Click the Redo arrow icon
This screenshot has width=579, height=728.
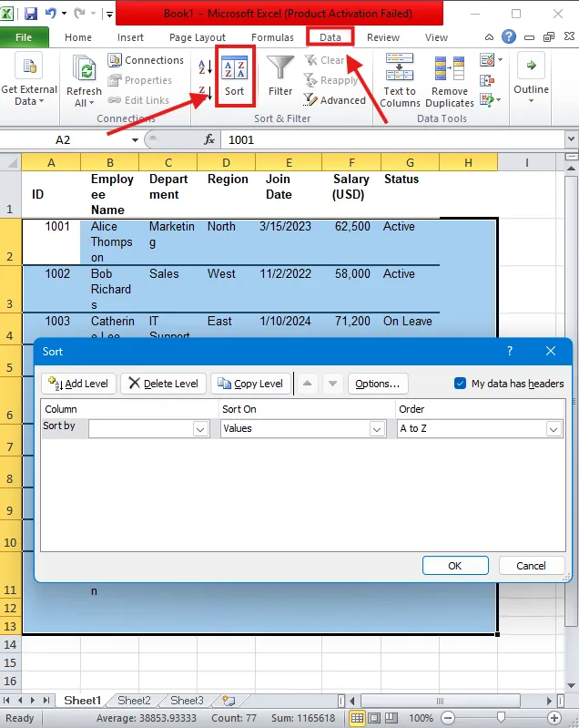pos(80,13)
